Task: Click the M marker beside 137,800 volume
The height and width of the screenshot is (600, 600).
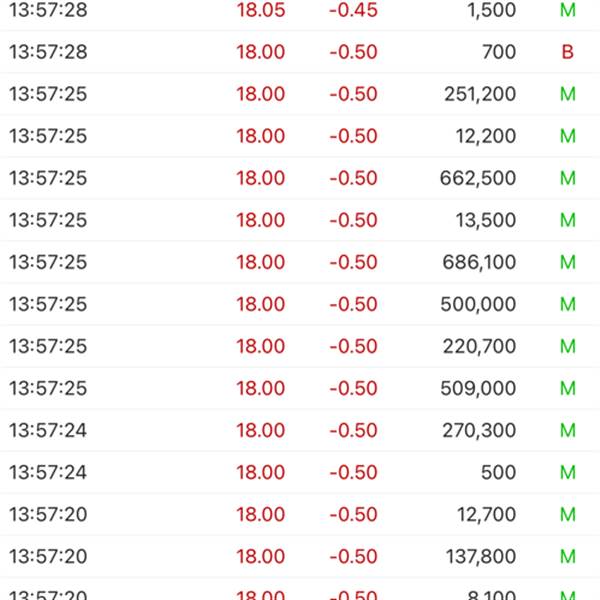Action: tap(568, 556)
